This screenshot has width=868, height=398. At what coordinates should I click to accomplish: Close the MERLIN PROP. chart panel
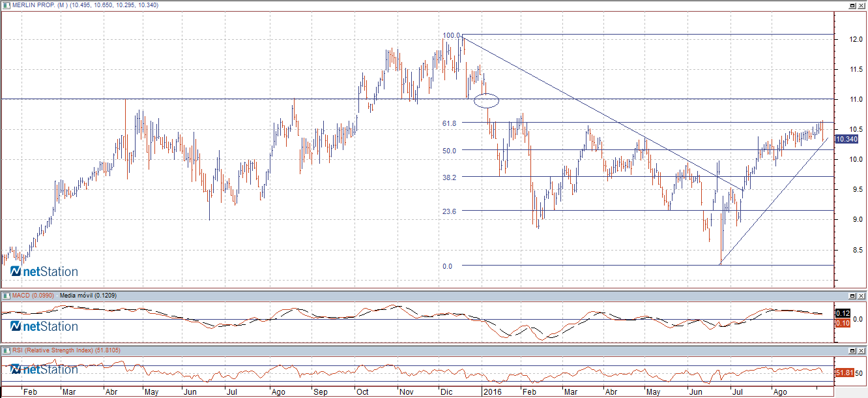point(861,5)
